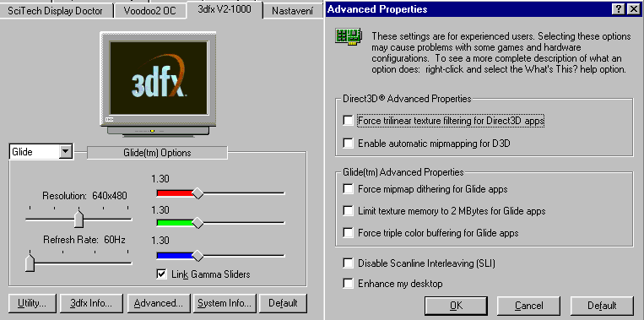Viewport: 644px width, 320px height.
Task: Click Direct3D Advanced Properties group label
Action: click(407, 99)
